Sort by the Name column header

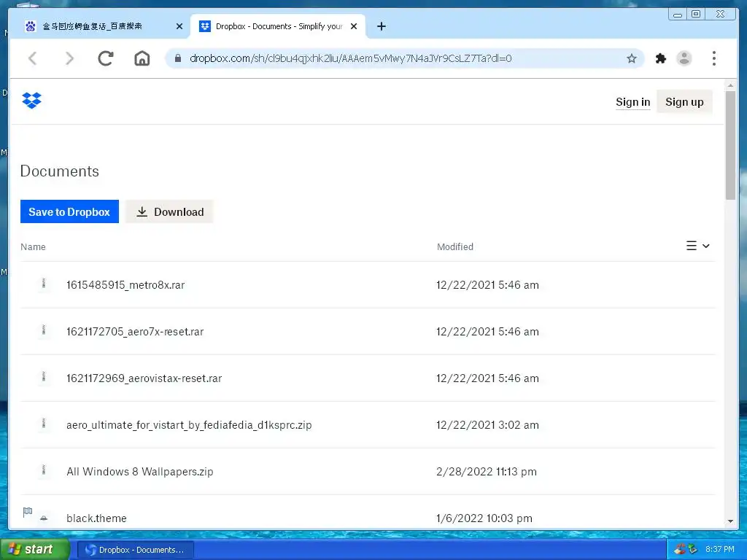(33, 246)
